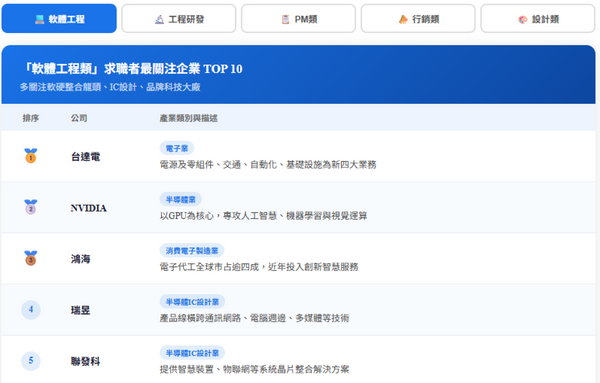Switch to the 工程研發 tab
The image size is (600, 383).
179,19
